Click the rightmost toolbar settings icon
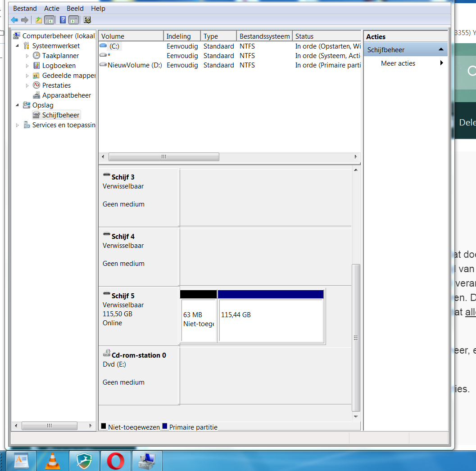476x471 pixels. coord(87,20)
